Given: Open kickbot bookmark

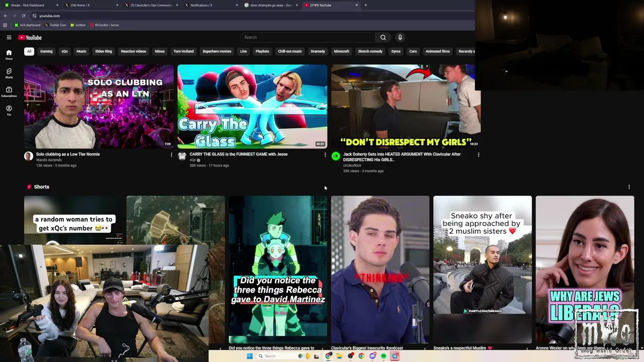Looking at the screenshot, I should (x=78, y=25).
